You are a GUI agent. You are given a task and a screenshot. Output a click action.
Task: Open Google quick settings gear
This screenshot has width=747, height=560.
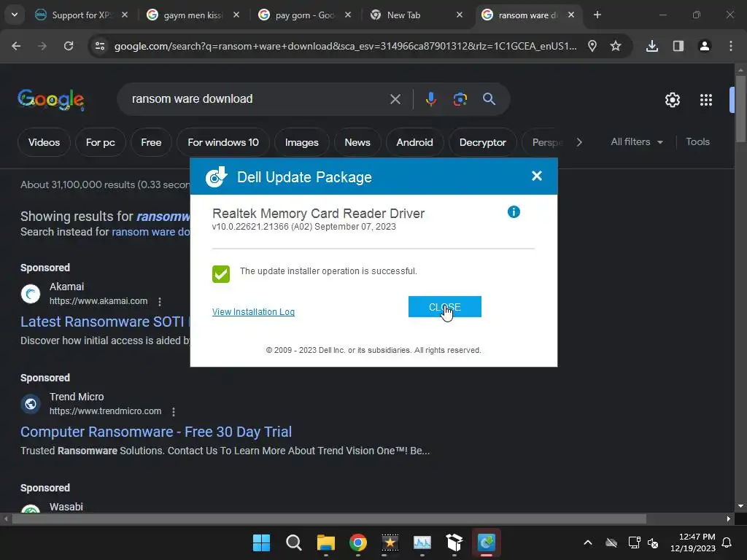(x=672, y=100)
